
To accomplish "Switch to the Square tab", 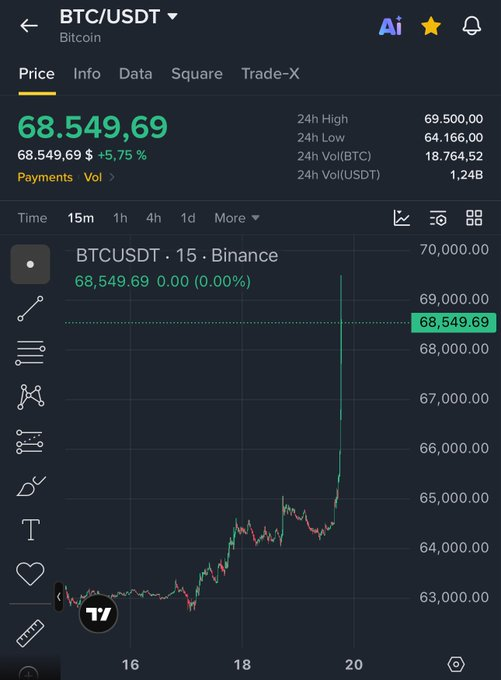I will point(196,73).
